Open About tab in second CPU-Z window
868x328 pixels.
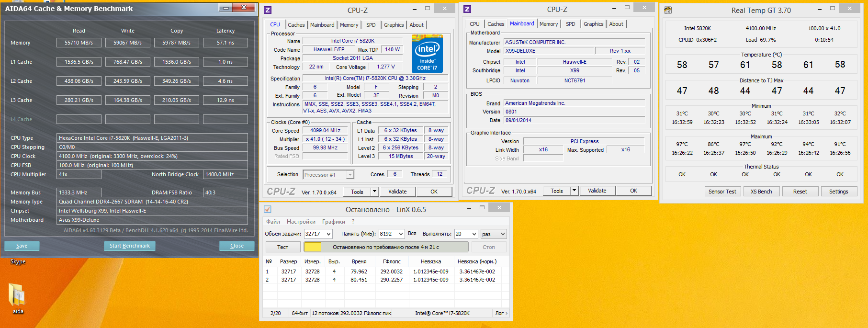coord(616,24)
